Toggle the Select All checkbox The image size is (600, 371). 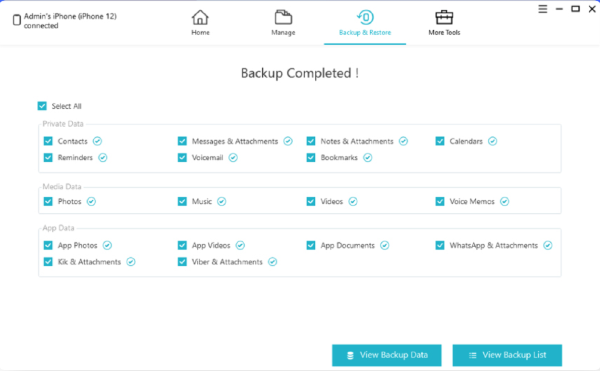tap(42, 106)
